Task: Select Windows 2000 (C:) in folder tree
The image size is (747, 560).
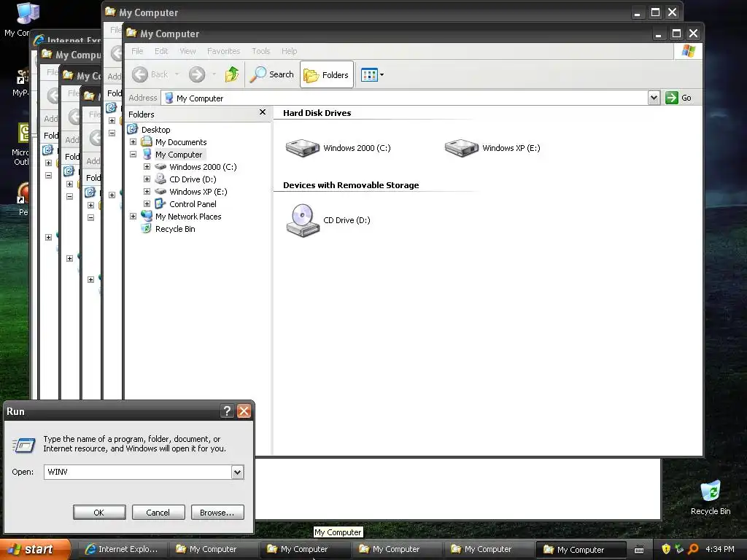Action: point(203,167)
